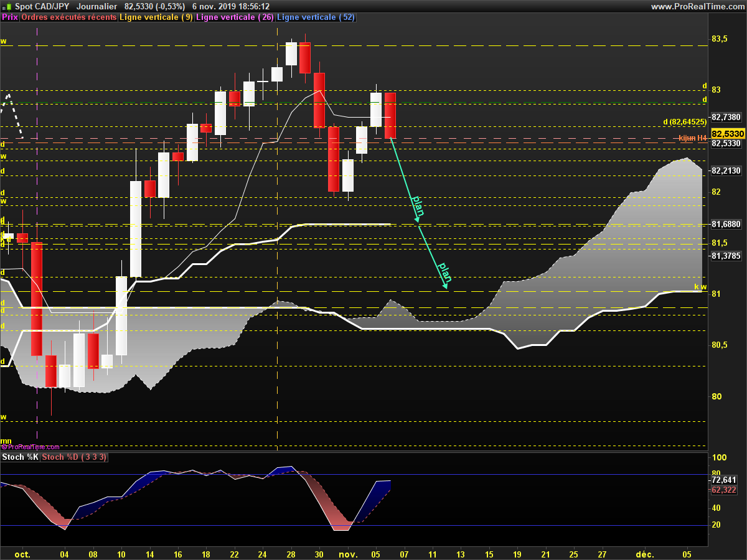Select the red 62,322 stochastic value

pyautogui.click(x=723, y=490)
